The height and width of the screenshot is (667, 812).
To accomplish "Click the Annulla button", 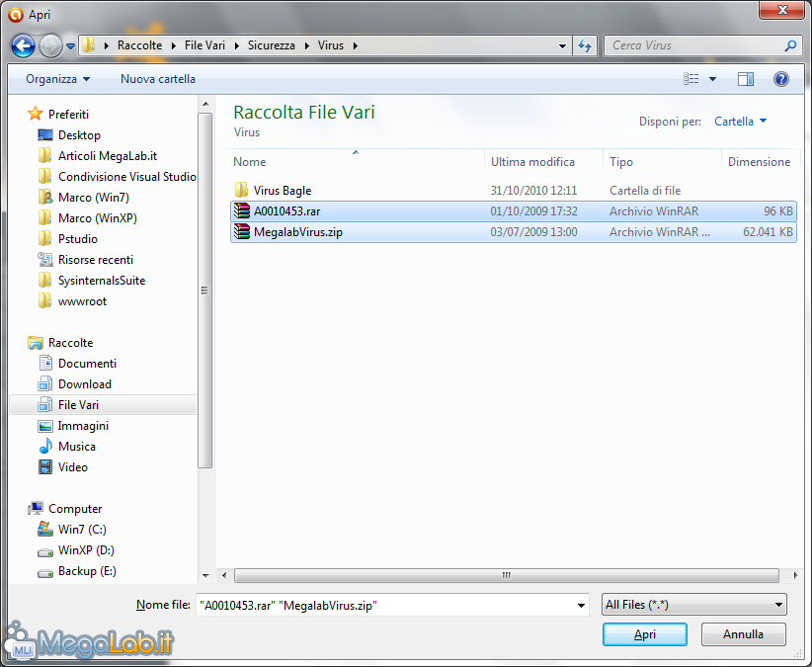I will [743, 634].
